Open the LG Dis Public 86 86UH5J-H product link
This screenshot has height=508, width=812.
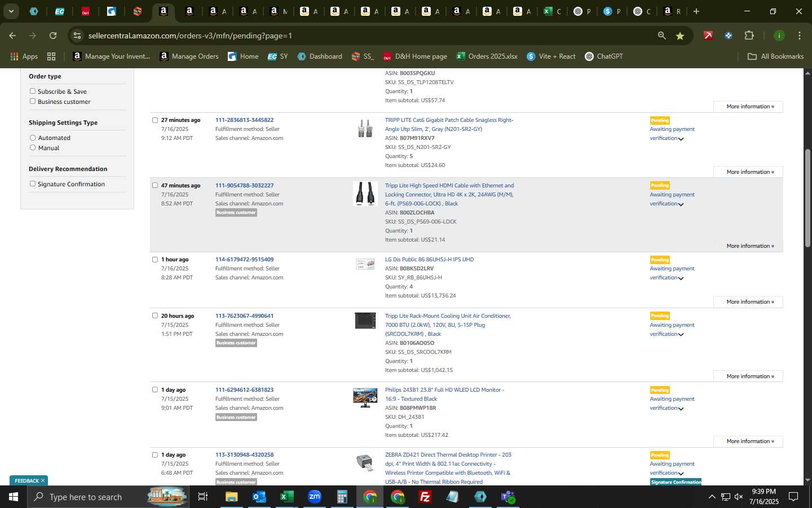(x=429, y=260)
